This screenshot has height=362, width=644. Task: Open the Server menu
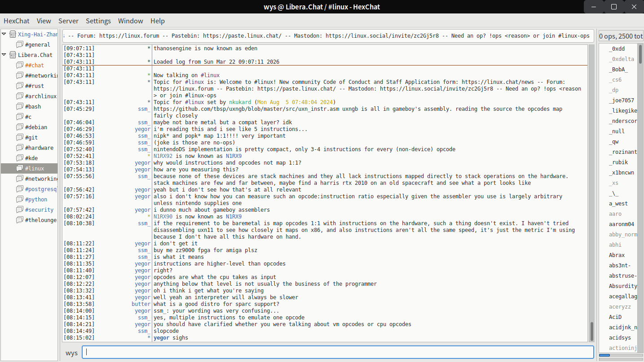pyautogui.click(x=68, y=21)
